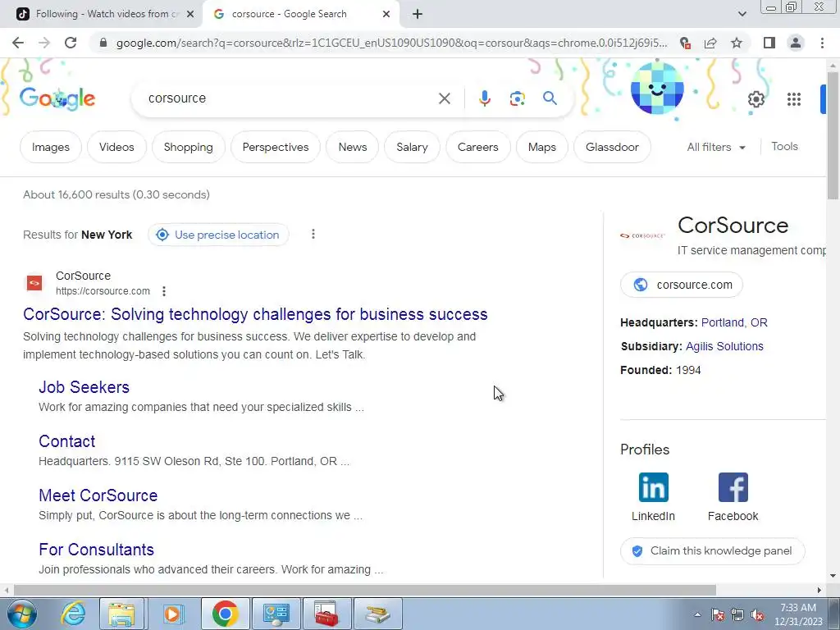Select the Salary filter chip
Screen dimensions: 840x630
[x=412, y=147]
